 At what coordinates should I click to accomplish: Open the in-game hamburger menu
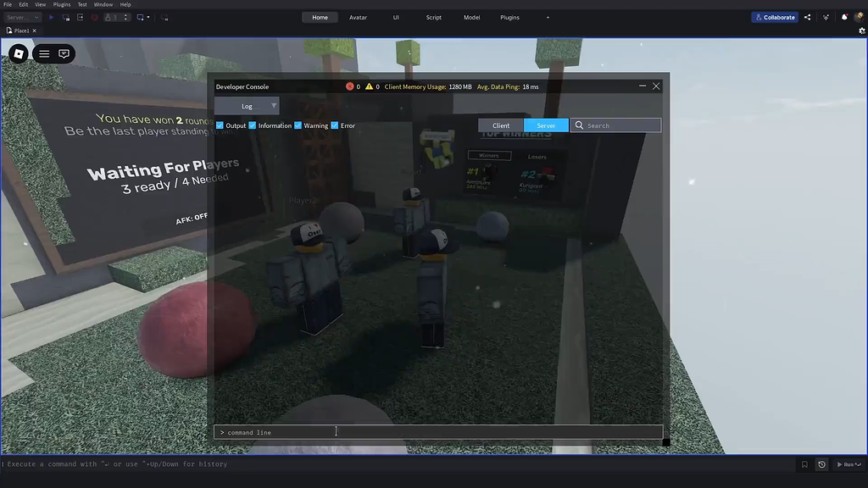click(44, 53)
